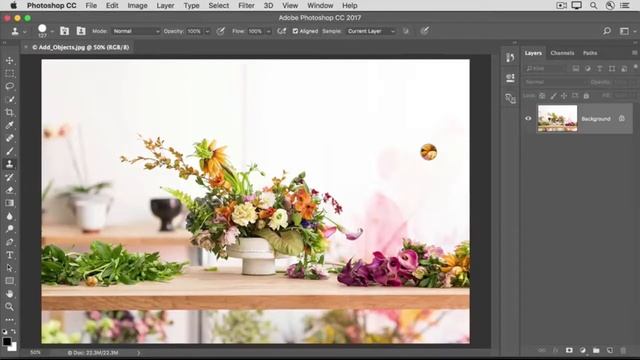Select the Pen tool
Screen dimensions: 640x360
[x=9, y=242]
